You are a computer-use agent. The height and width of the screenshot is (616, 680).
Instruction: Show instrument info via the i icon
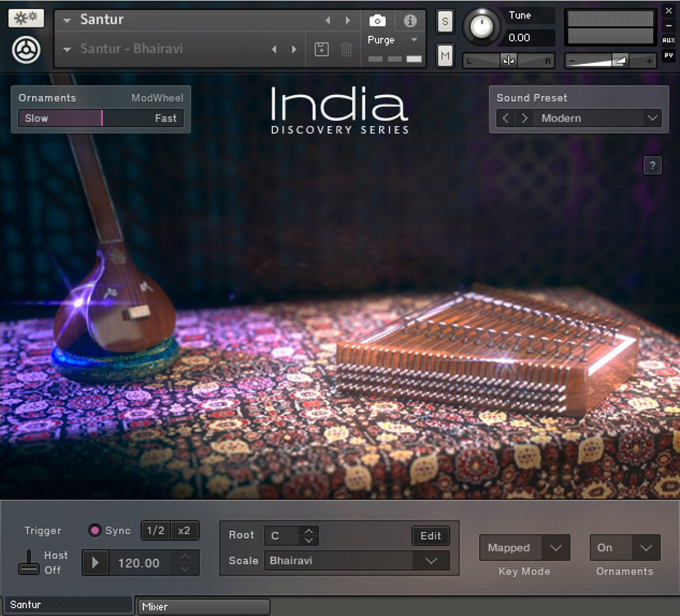tap(410, 20)
